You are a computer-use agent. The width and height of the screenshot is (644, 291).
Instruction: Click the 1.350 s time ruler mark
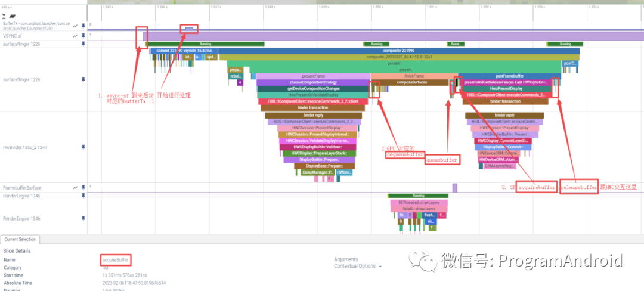coord(377,7)
